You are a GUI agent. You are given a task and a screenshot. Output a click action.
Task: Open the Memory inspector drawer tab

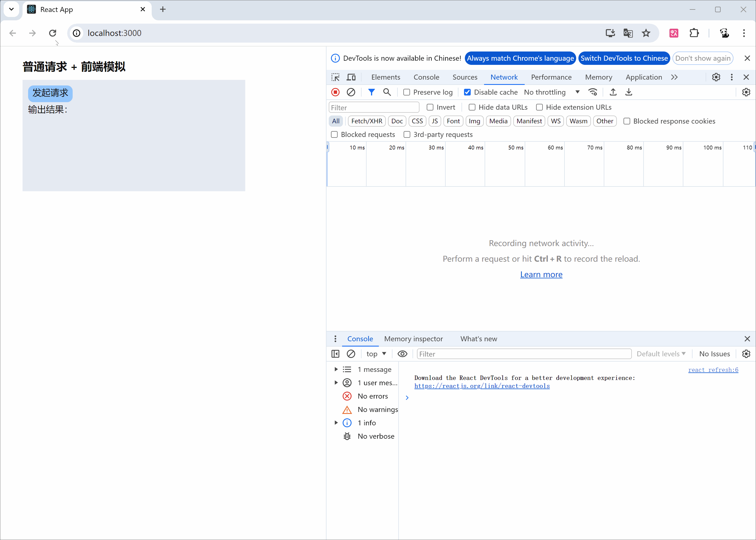pyautogui.click(x=413, y=338)
